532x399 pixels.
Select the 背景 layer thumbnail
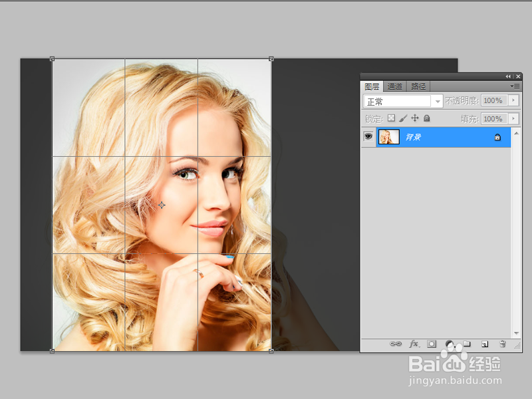click(x=389, y=137)
